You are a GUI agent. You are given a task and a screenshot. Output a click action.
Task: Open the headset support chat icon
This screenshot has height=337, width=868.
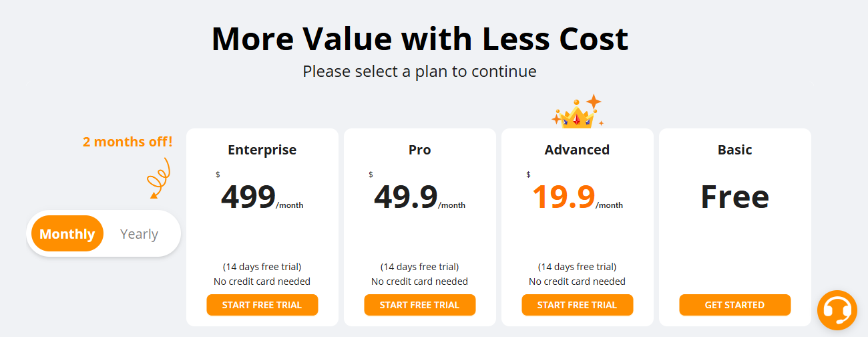pyautogui.click(x=837, y=310)
